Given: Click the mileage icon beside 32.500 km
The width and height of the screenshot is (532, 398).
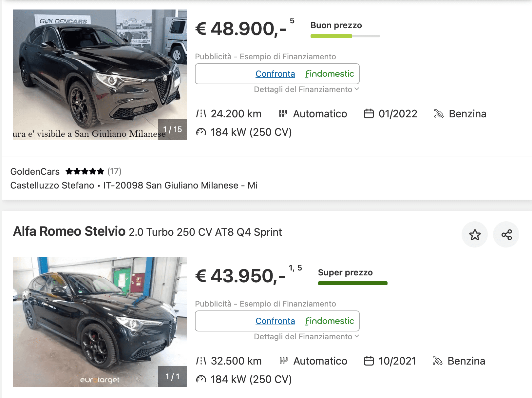Looking at the screenshot, I should (201, 361).
